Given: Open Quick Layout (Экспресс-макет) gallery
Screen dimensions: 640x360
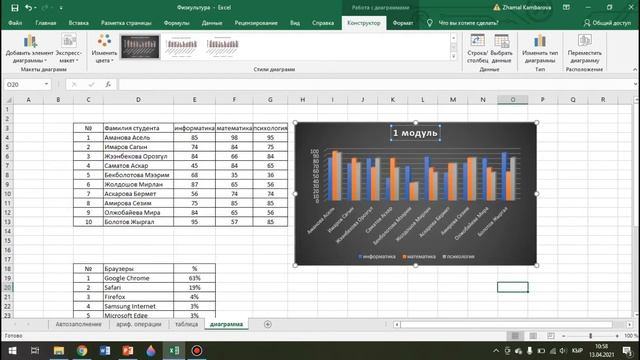Looking at the screenshot, I should pos(69,49).
